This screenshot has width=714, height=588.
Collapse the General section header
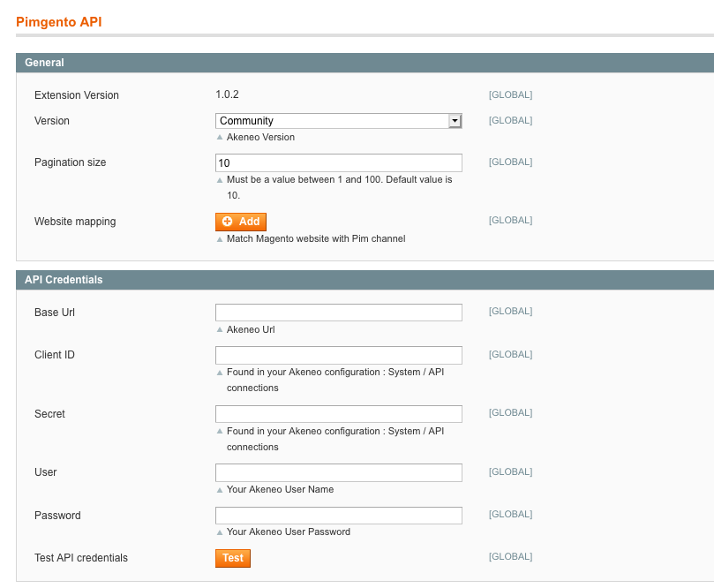[365, 63]
